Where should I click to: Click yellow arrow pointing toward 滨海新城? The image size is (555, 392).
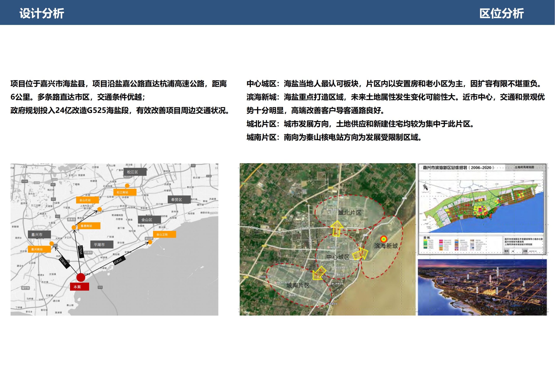coord(360,254)
